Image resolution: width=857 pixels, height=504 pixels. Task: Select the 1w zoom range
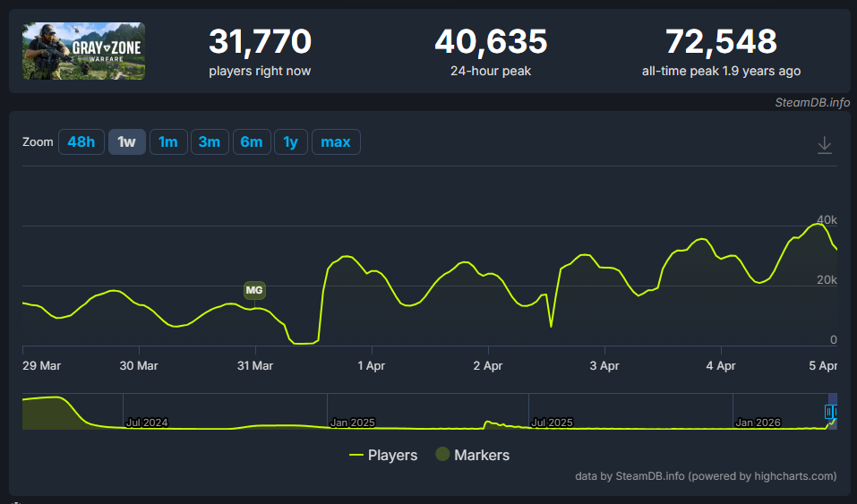pos(127,142)
